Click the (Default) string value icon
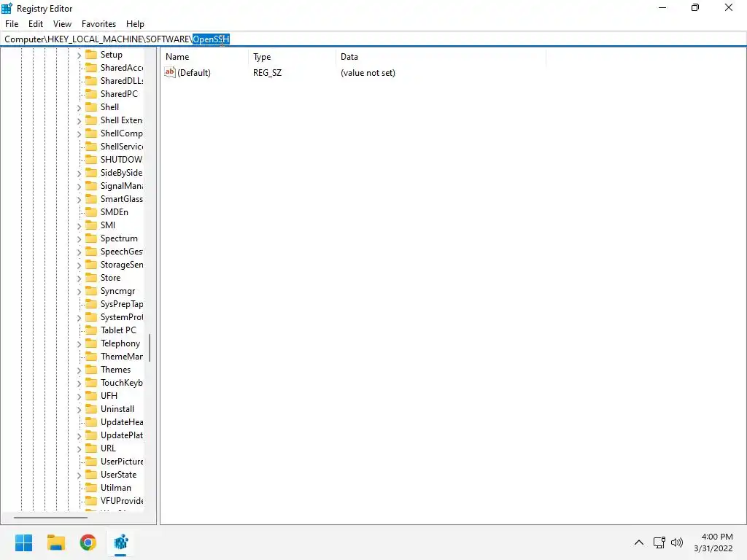Viewport: 747px width, 560px height. click(x=169, y=72)
